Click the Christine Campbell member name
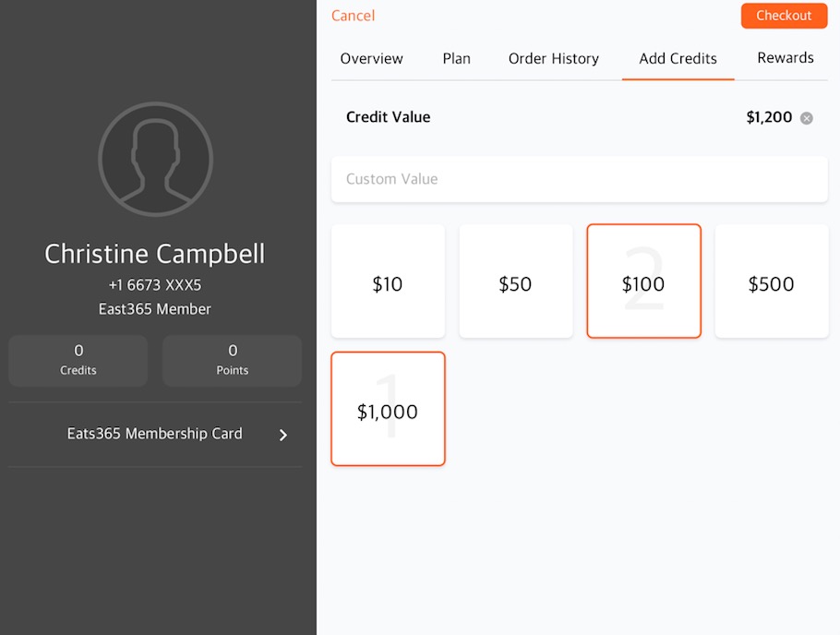The height and width of the screenshot is (635, 840). point(155,254)
